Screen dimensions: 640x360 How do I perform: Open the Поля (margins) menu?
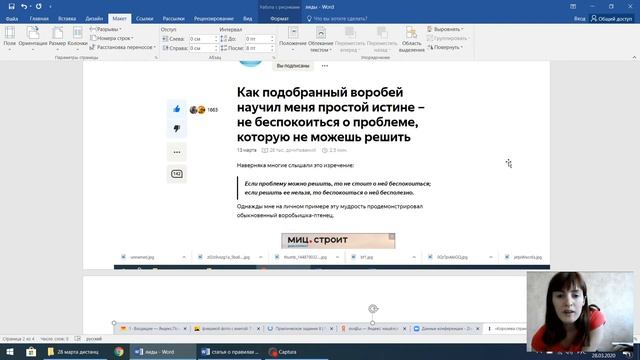pyautogui.click(x=9, y=39)
